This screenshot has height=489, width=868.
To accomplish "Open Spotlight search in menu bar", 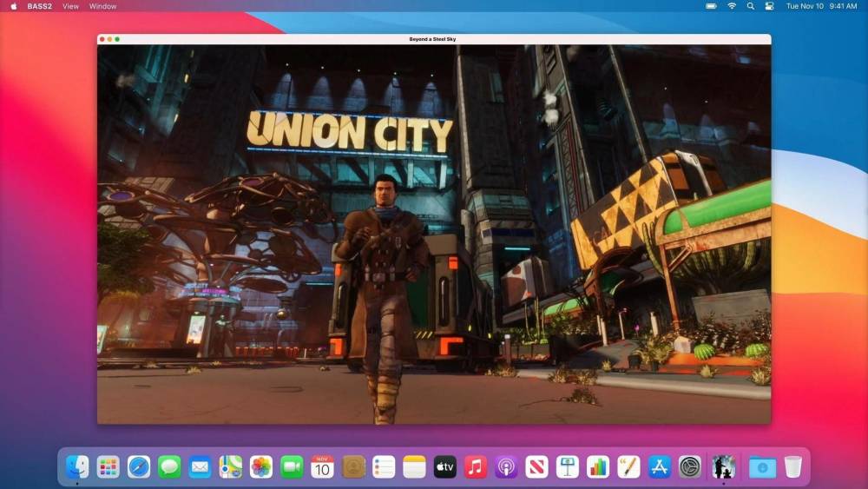I will [x=750, y=6].
